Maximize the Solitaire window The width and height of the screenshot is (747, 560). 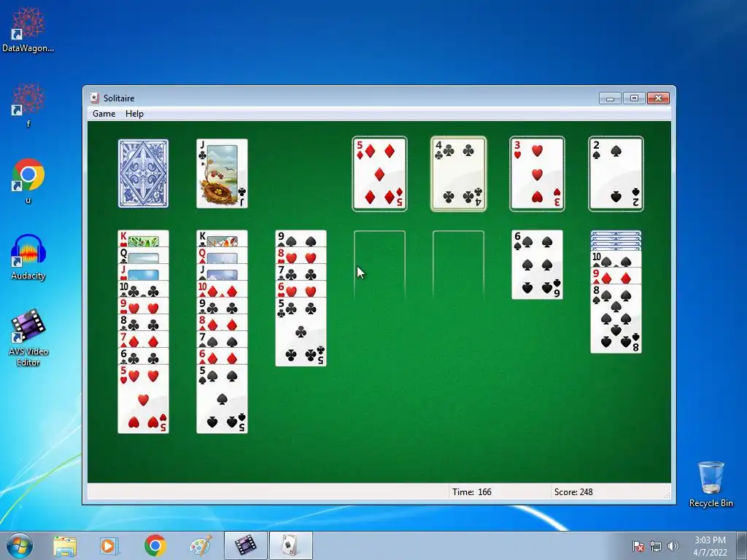point(634,98)
